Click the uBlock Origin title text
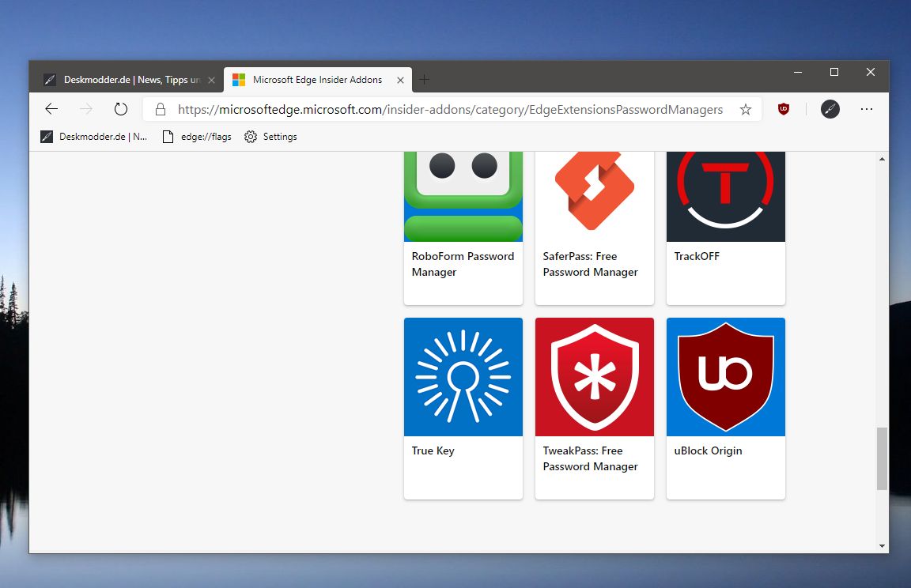 point(708,451)
